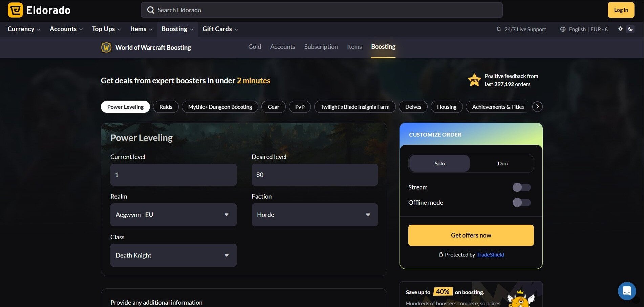Click the World of Warcraft game icon
The width and height of the screenshot is (644, 307).
point(106,47)
